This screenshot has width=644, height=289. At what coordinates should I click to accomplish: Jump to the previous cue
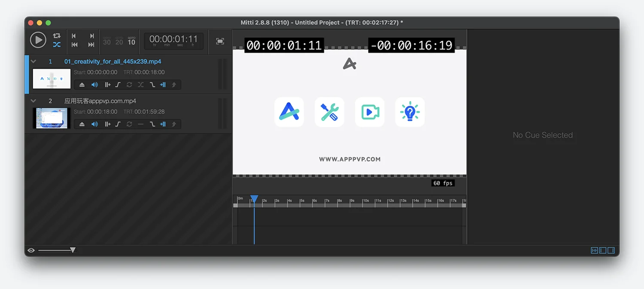(74, 36)
